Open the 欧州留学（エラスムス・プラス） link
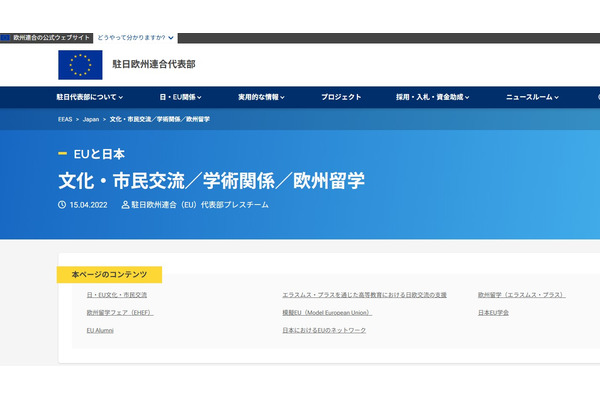 pyautogui.click(x=522, y=295)
